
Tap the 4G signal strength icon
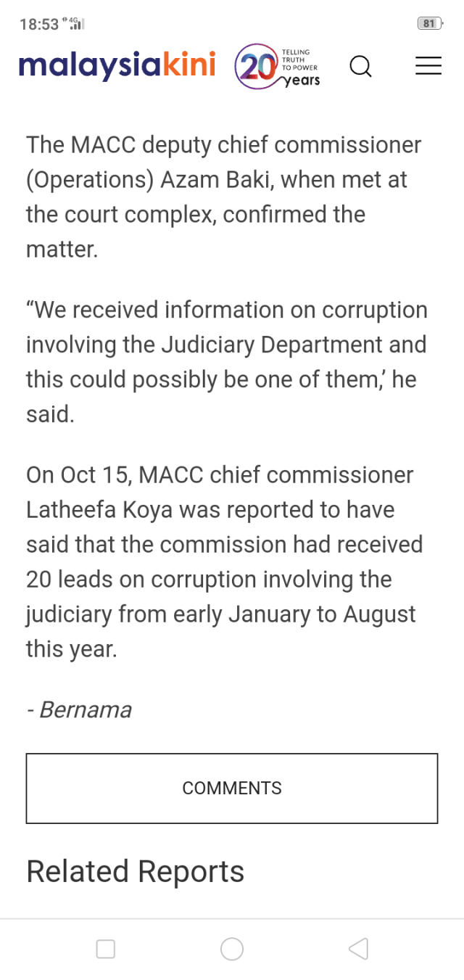pos(76,24)
